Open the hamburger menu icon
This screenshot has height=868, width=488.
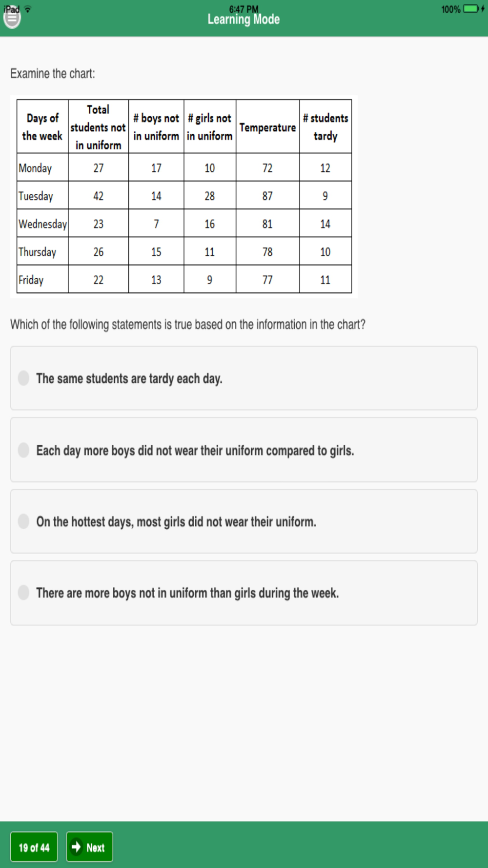[x=12, y=19]
